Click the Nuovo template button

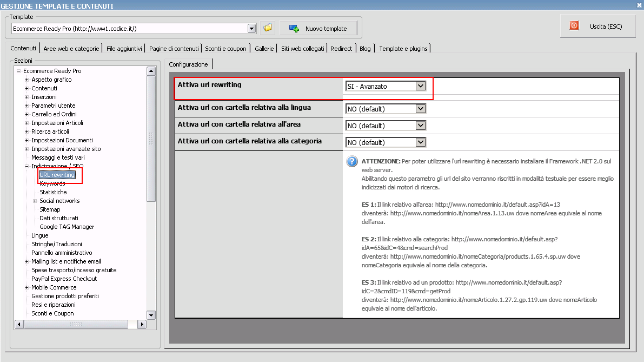[x=317, y=28]
